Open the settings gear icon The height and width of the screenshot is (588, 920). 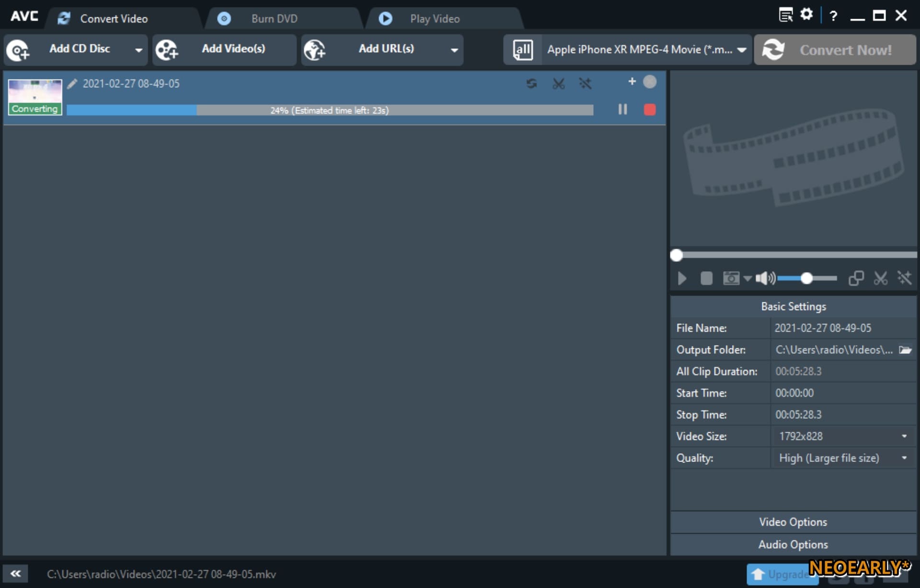(x=806, y=15)
